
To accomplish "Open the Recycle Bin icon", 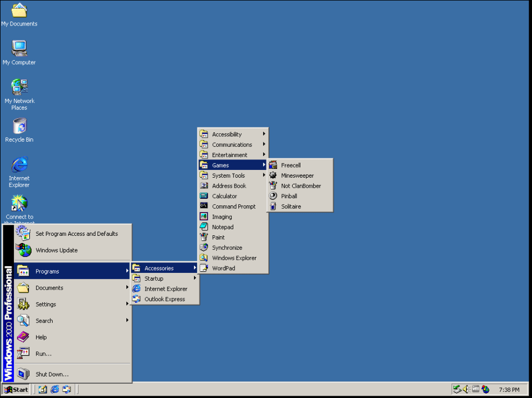I will pyautogui.click(x=19, y=127).
